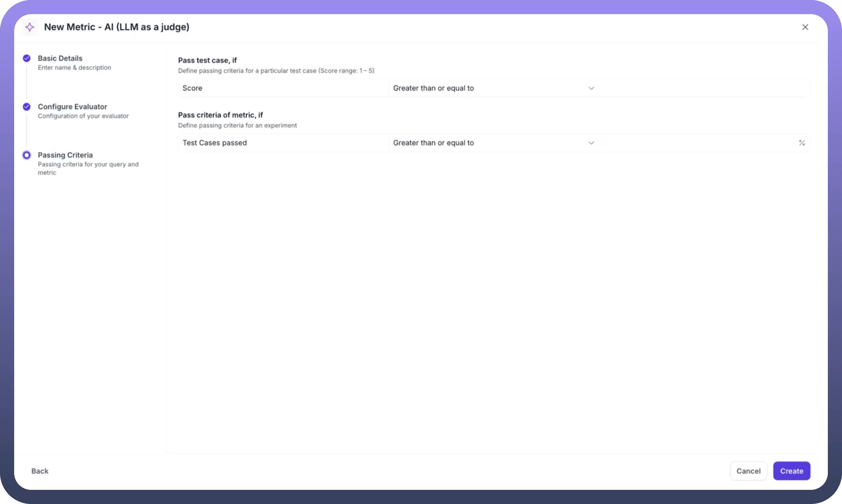Select the Passing Criteria step label
This screenshot has width=842, height=504.
click(x=65, y=155)
